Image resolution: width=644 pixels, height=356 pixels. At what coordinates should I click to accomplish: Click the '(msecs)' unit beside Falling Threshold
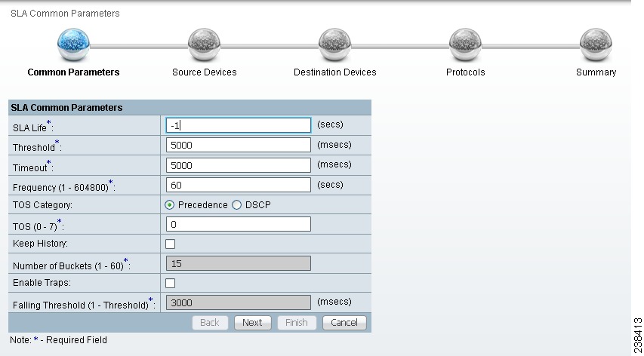tap(334, 302)
